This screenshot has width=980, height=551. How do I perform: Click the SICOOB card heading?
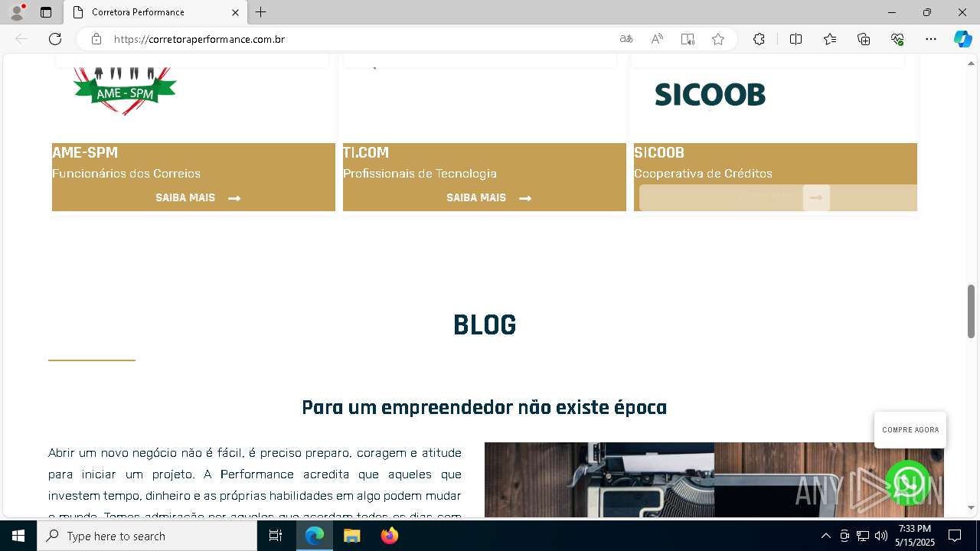coord(659,152)
